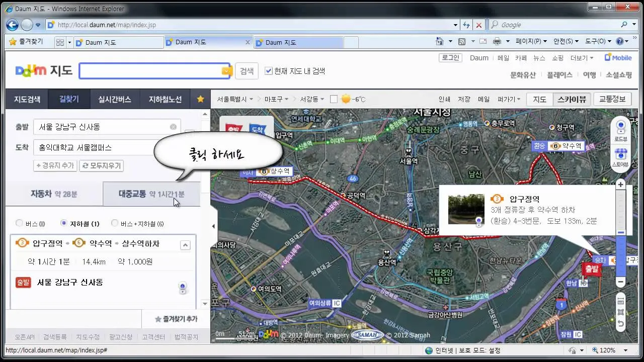Click the 로그인 login button
644x362 pixels.
coord(450,58)
